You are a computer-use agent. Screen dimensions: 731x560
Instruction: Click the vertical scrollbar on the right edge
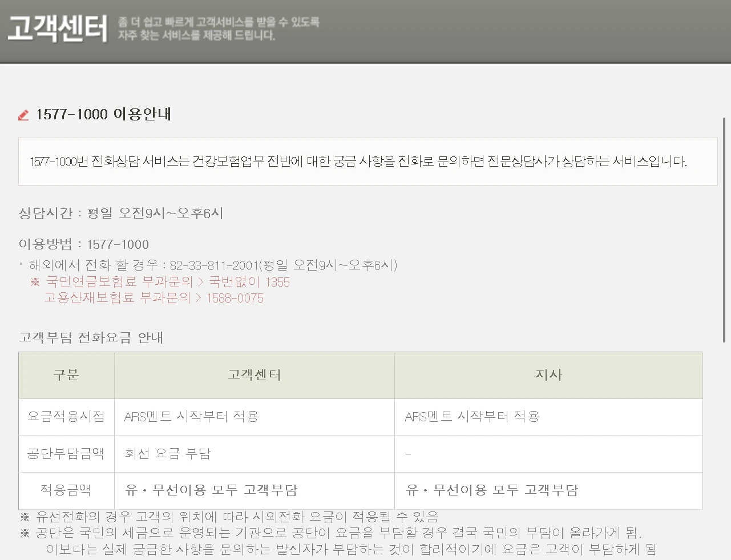(x=724, y=228)
